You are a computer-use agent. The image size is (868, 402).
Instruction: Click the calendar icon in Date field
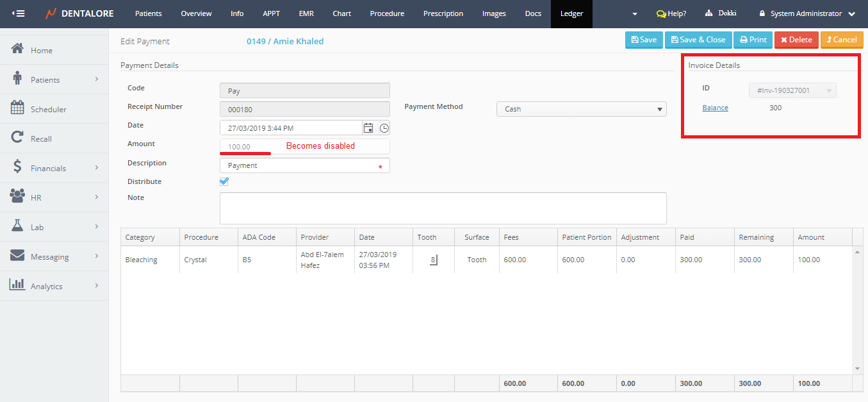(x=368, y=128)
